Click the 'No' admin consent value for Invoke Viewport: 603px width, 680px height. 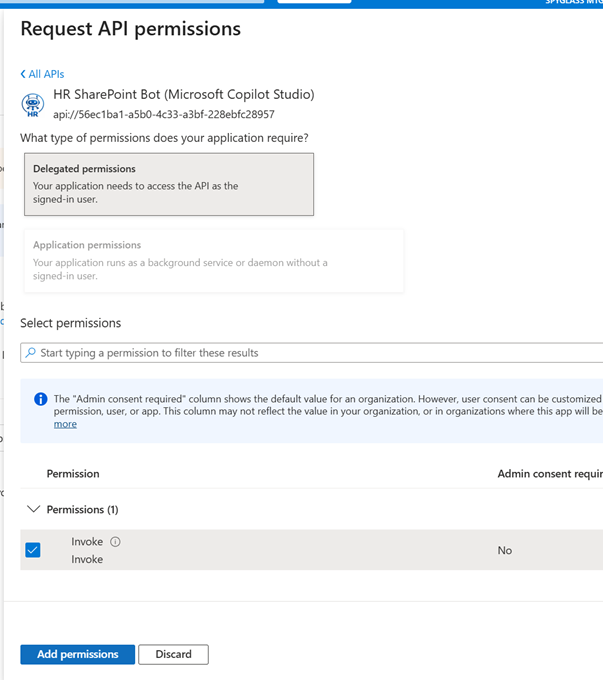(505, 550)
